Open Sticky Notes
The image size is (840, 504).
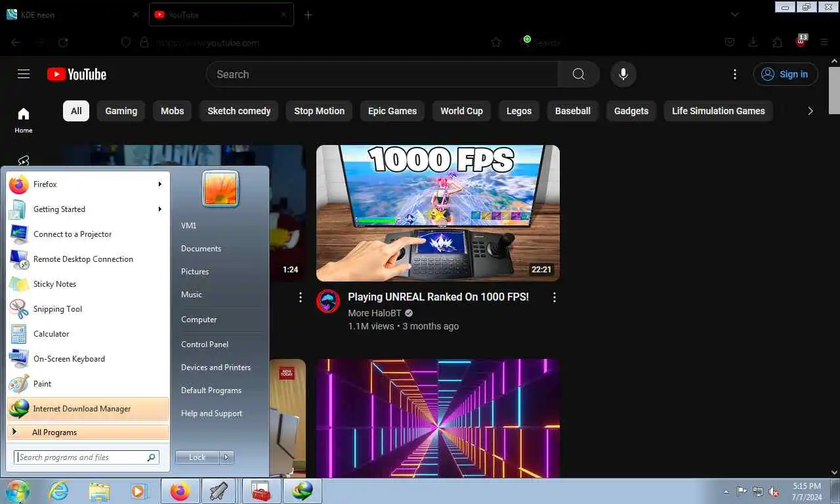87,284
